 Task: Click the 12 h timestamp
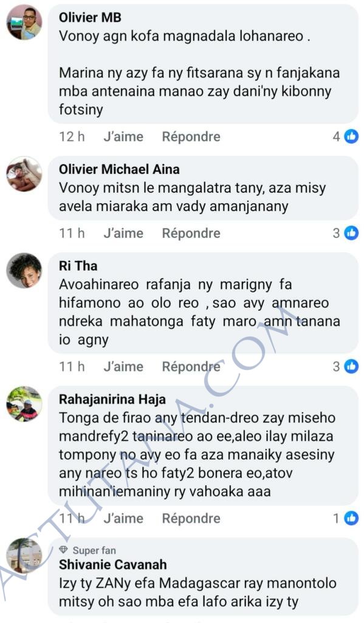[72, 137]
